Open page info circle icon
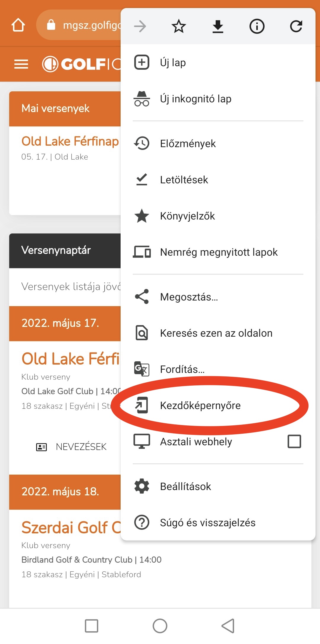320x644 pixels. [x=257, y=26]
